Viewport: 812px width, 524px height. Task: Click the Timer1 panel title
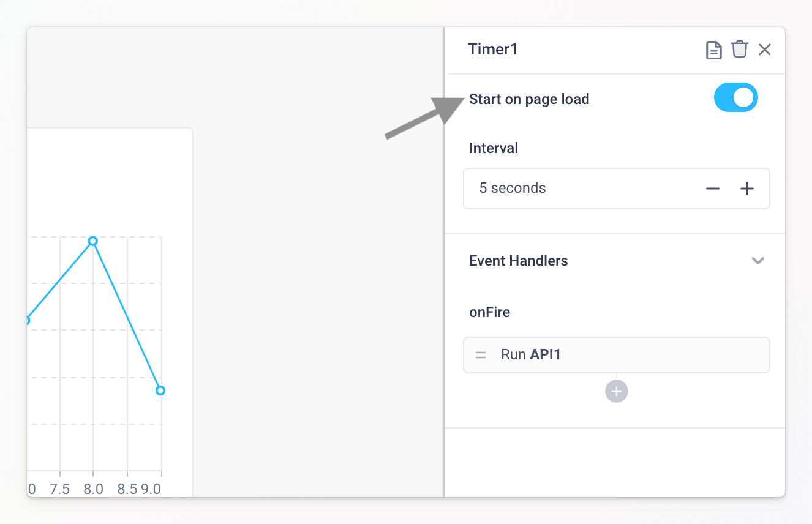pyautogui.click(x=493, y=49)
